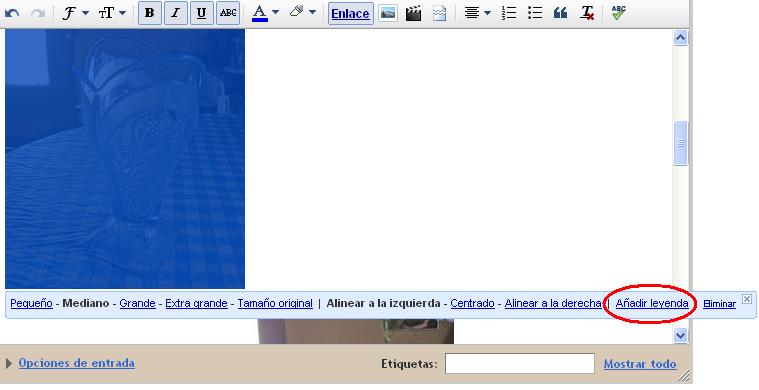Screen dimensions: 759x390
Task: Click Mostrar todo link
Action: 639,364
